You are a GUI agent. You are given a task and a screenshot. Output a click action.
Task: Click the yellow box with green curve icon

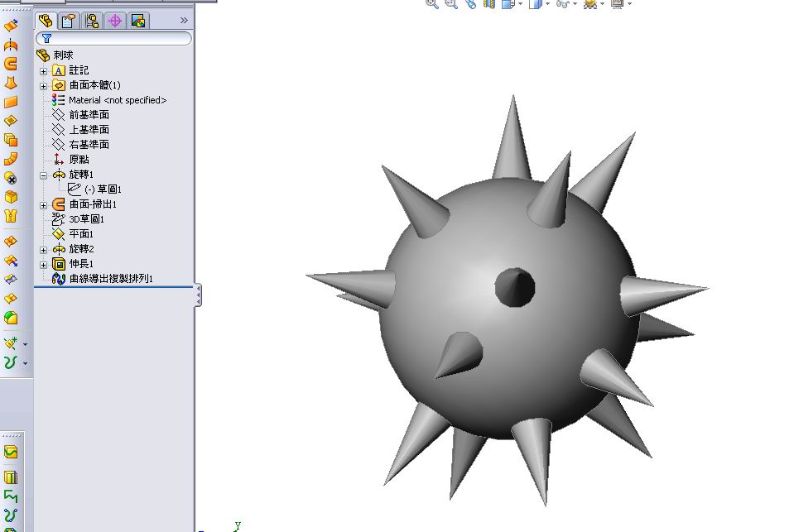pos(11,452)
